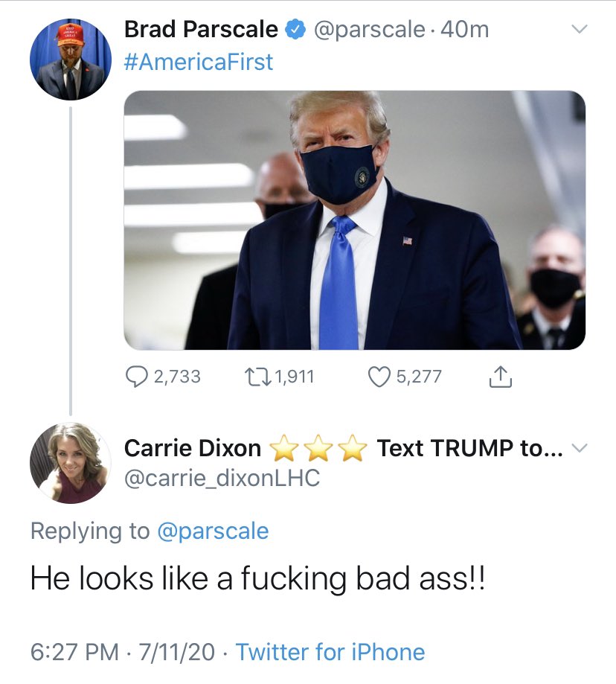Open Carrie Dixon's profile picture

[70, 463]
